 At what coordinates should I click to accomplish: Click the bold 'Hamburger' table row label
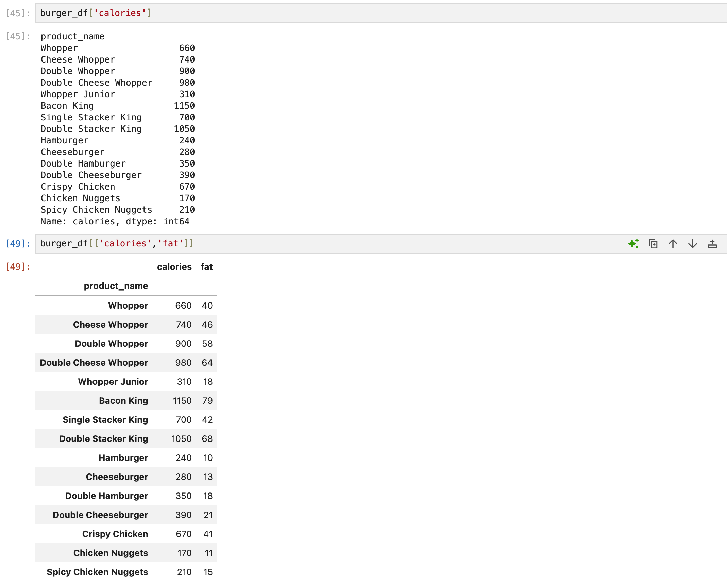pyautogui.click(x=123, y=458)
